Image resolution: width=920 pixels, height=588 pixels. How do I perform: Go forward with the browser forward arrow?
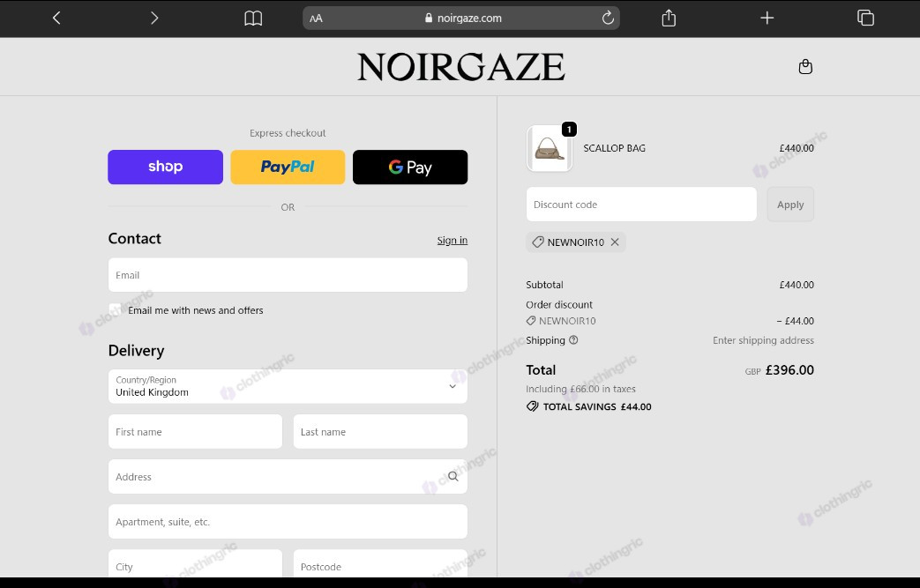click(154, 19)
